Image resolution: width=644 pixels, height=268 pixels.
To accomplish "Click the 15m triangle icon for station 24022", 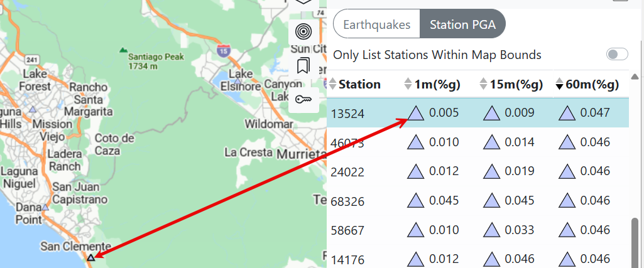I will 491,171.
